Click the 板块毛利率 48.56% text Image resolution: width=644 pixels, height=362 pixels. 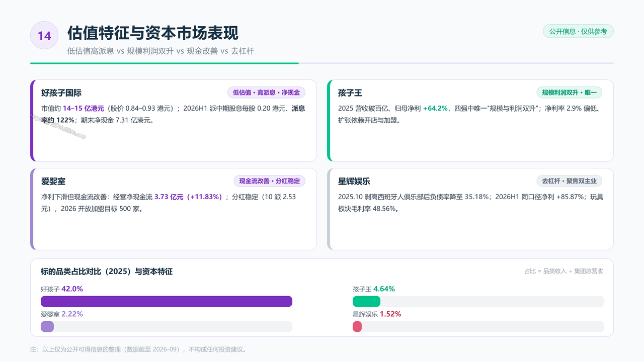[367, 209]
